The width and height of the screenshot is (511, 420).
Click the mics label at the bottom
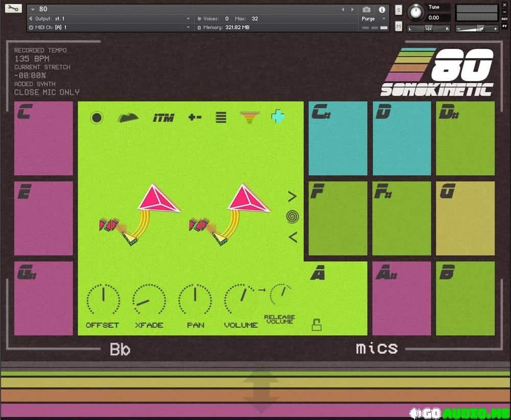[x=377, y=348]
